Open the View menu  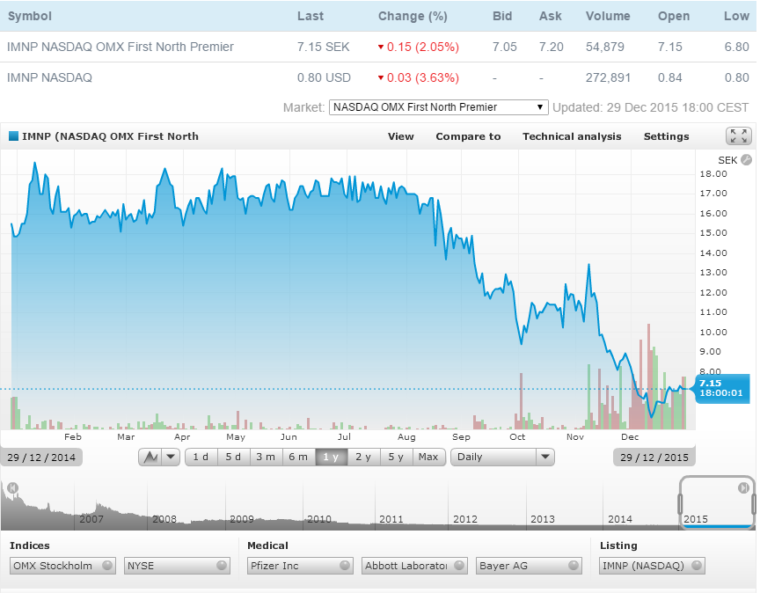click(x=401, y=136)
